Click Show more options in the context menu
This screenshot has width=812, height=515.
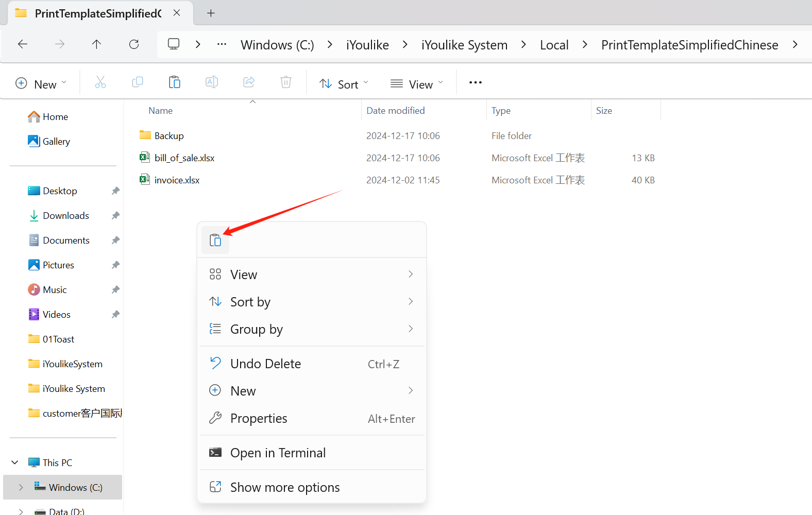tap(285, 487)
